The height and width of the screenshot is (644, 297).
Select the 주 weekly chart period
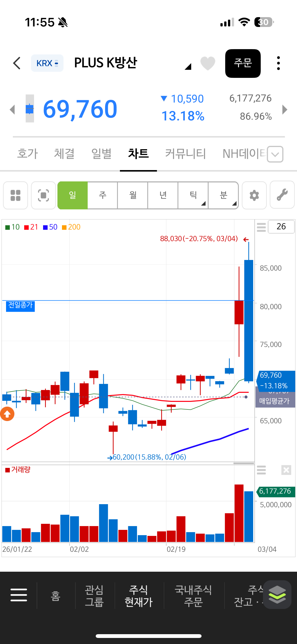[103, 195]
